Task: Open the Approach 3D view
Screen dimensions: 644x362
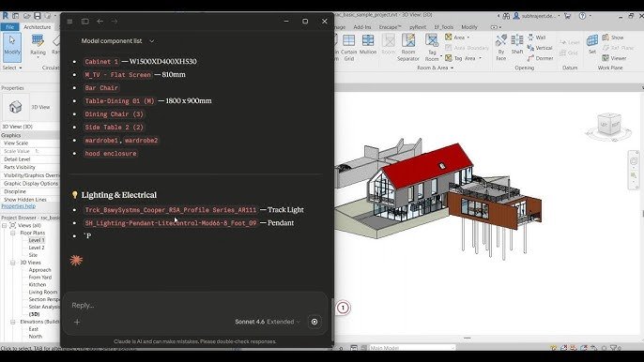Action: point(39,270)
